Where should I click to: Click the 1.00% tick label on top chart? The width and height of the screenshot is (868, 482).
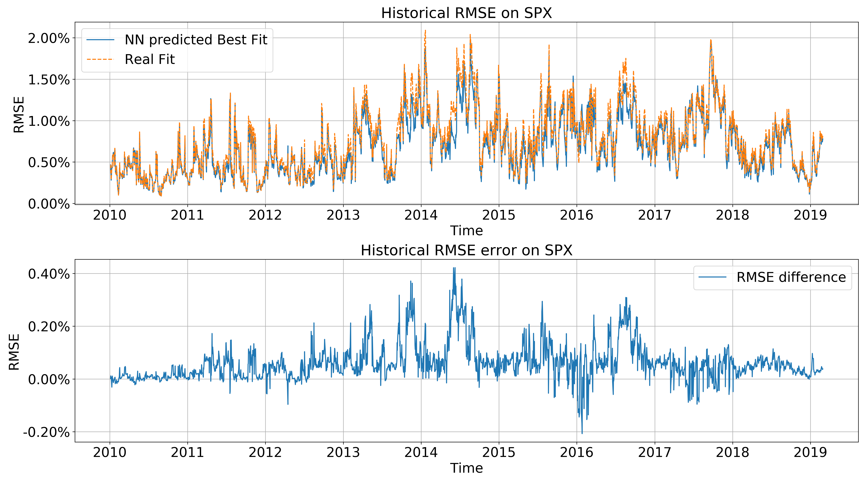tap(49, 121)
